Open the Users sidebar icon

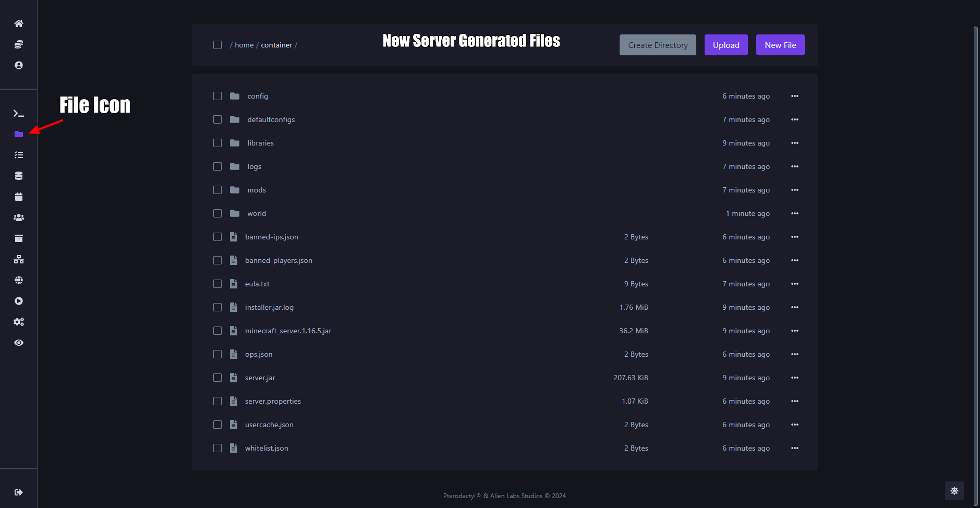tap(19, 217)
